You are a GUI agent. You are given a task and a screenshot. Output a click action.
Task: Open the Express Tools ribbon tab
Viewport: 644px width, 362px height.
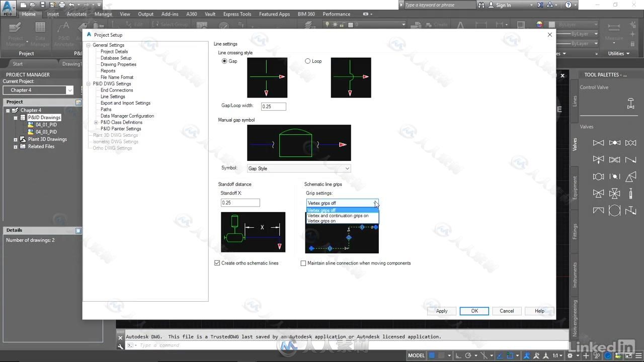(237, 14)
